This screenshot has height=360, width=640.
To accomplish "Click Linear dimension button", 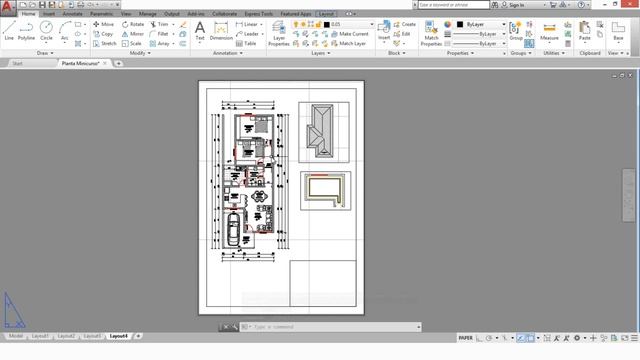I will coord(247,24).
